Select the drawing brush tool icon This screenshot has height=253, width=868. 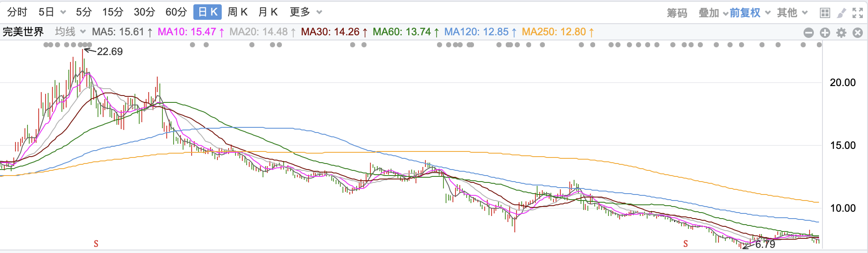[841, 13]
